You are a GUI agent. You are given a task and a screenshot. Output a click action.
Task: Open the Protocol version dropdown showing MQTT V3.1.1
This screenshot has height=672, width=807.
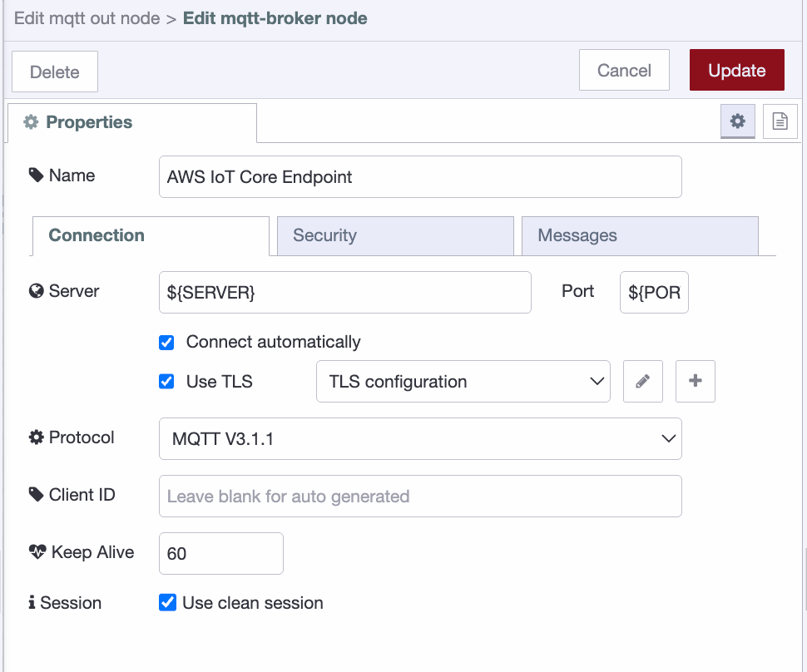click(x=420, y=438)
